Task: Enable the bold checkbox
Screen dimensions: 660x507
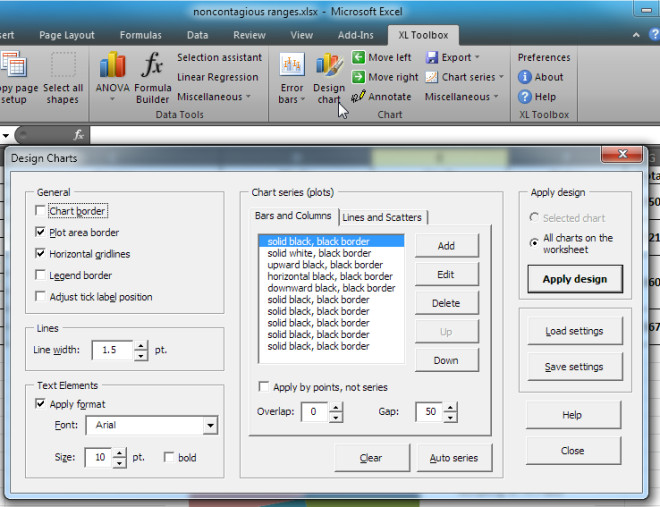Action: click(x=169, y=457)
